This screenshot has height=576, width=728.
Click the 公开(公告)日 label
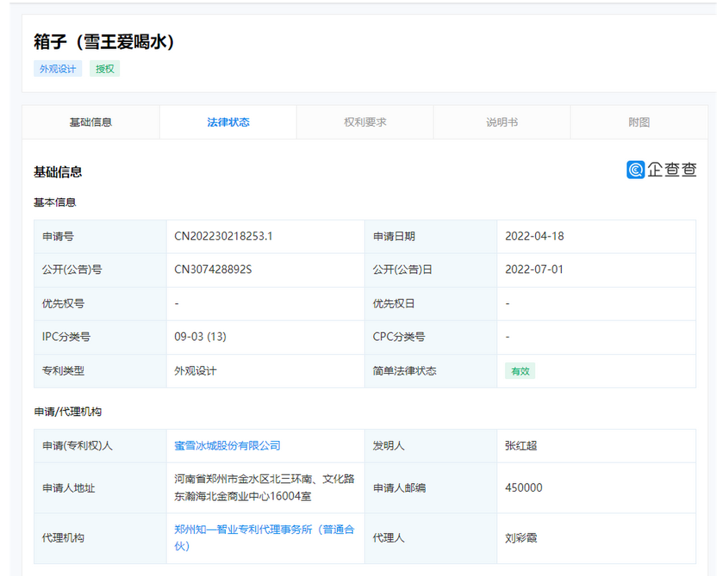click(x=402, y=269)
